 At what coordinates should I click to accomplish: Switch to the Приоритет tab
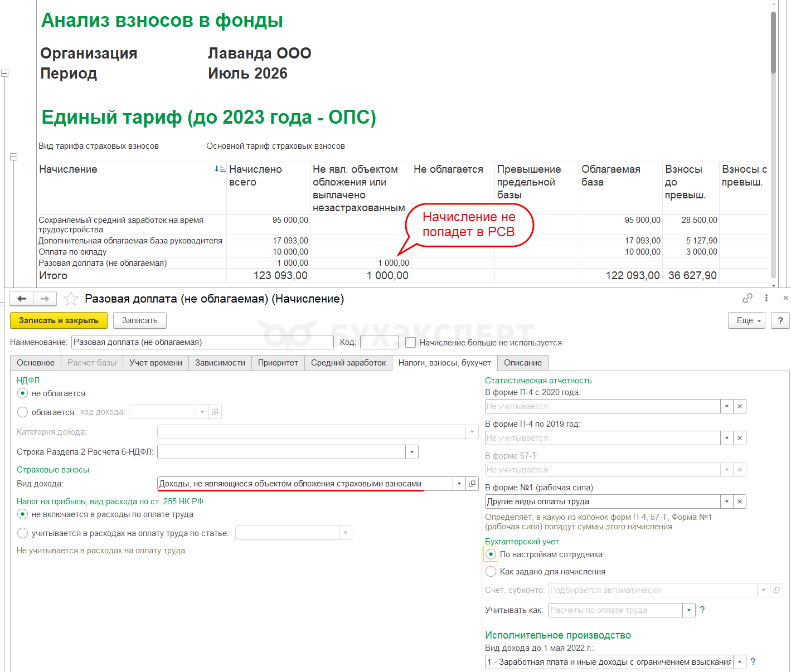[278, 363]
